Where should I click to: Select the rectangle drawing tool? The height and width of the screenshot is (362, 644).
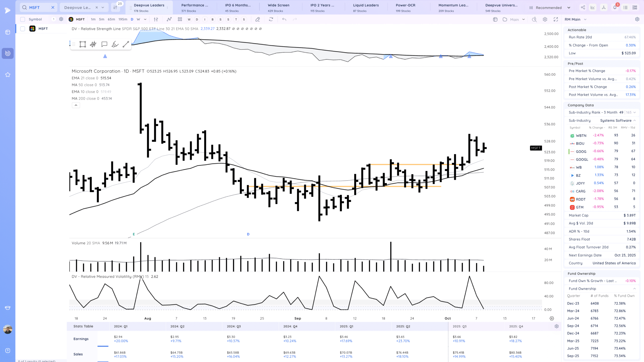tap(83, 44)
